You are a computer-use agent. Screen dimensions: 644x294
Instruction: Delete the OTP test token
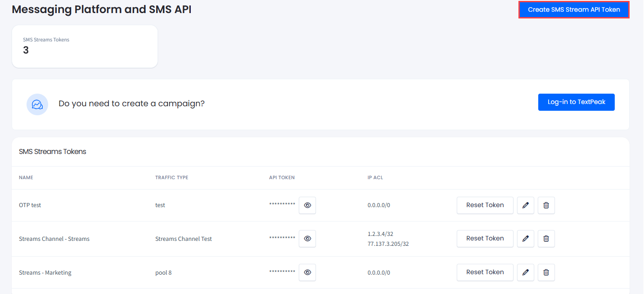pyautogui.click(x=546, y=205)
